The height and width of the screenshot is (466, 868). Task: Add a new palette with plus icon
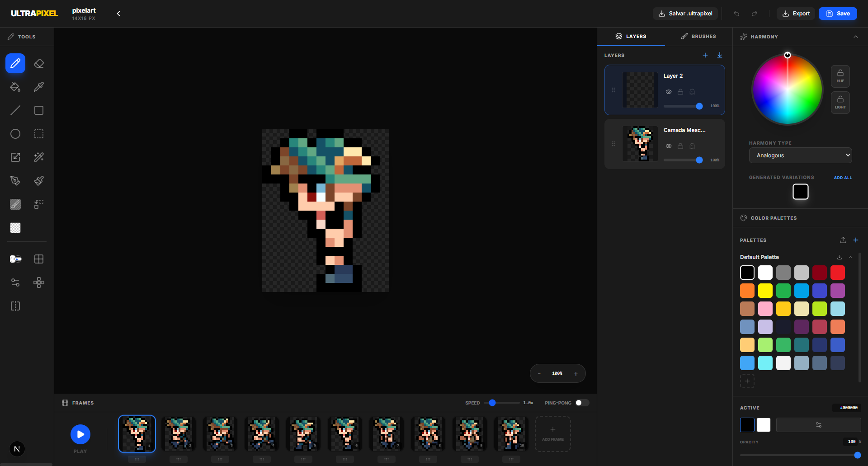856,240
